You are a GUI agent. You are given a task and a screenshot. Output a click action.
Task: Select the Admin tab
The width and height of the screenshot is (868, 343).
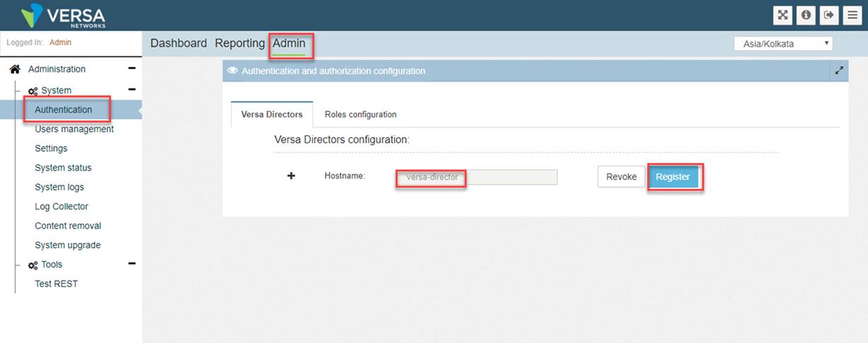(x=289, y=43)
